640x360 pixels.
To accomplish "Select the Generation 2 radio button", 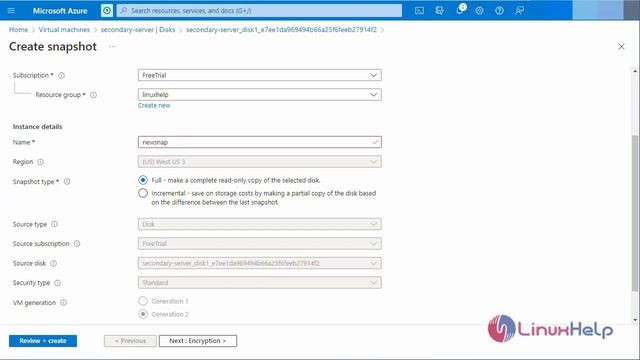I will [143, 314].
